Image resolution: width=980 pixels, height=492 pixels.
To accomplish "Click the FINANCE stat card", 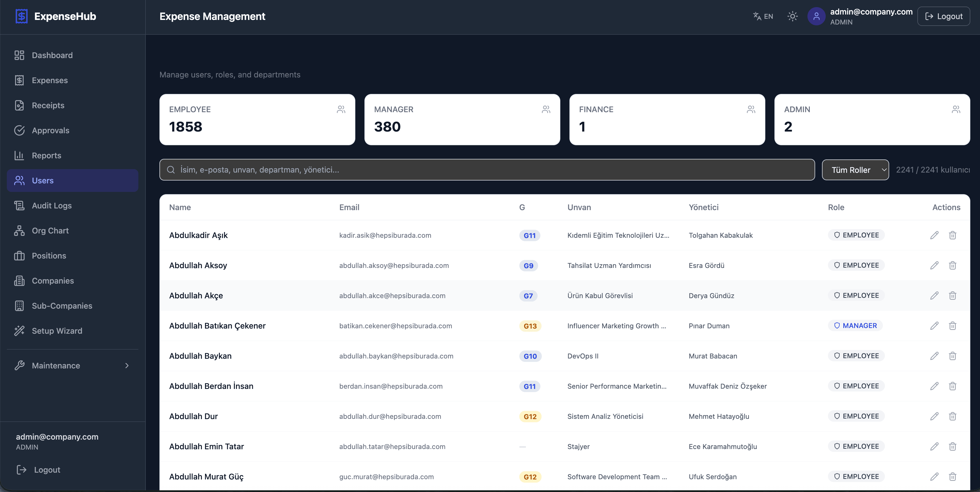I will (x=667, y=120).
